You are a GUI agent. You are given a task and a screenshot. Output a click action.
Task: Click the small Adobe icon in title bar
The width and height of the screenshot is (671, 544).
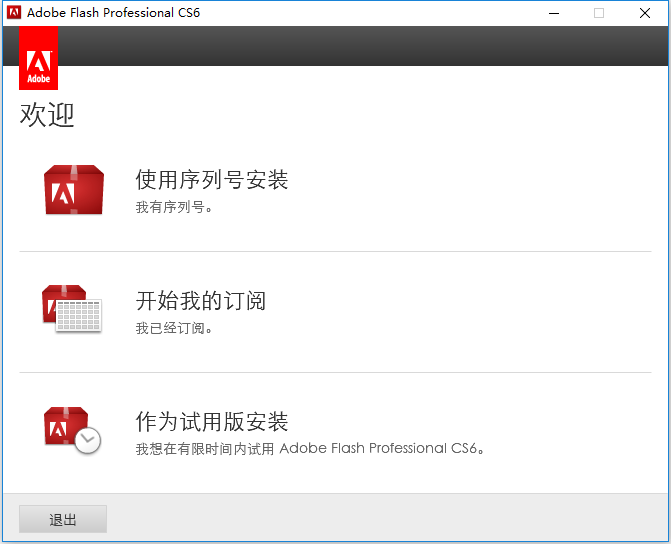pos(14,13)
